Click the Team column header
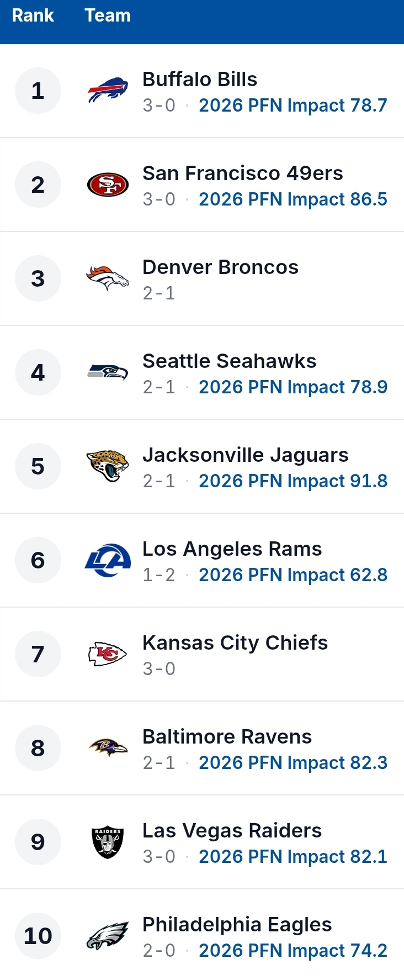 point(108,15)
